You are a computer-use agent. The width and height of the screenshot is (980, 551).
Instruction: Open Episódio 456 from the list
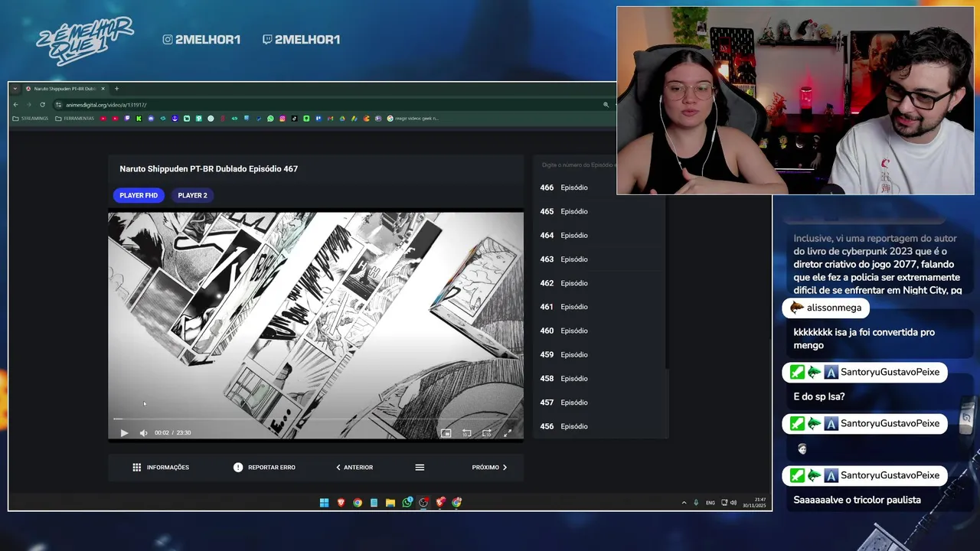point(600,426)
